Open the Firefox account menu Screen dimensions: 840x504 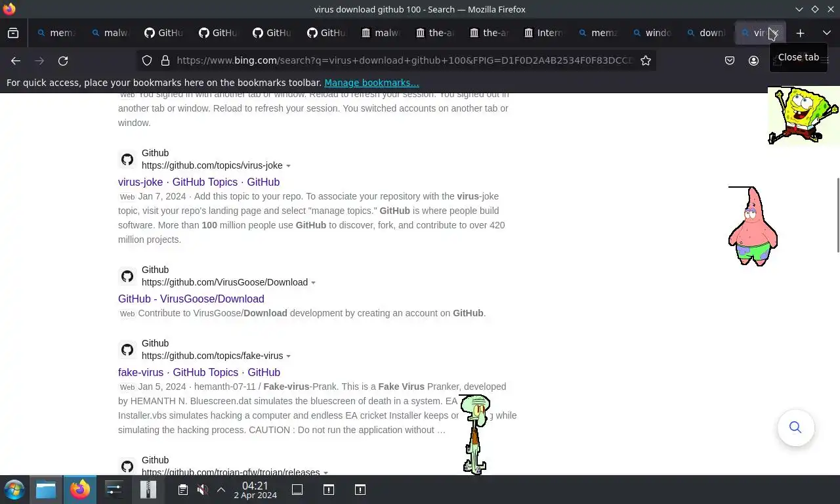click(x=753, y=60)
